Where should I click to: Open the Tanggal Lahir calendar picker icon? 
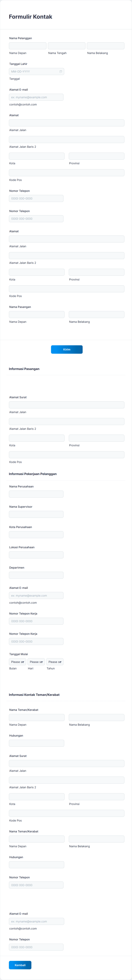coord(61,72)
